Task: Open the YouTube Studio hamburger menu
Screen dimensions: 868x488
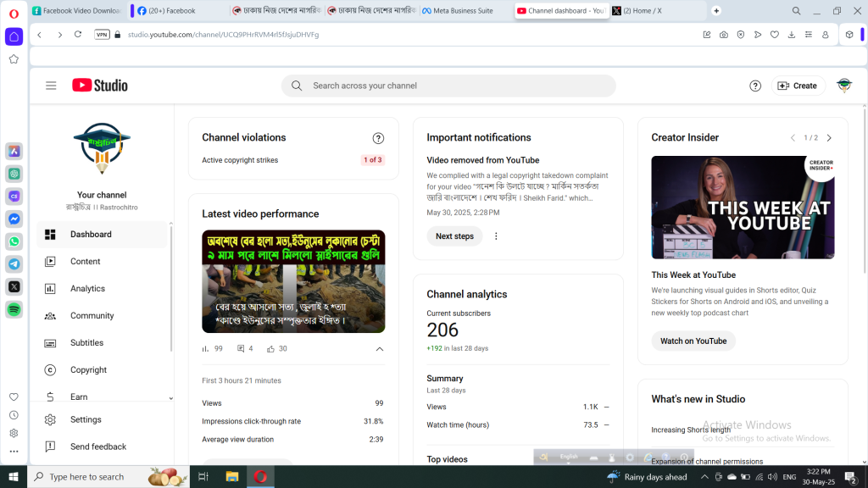Action: click(51, 86)
